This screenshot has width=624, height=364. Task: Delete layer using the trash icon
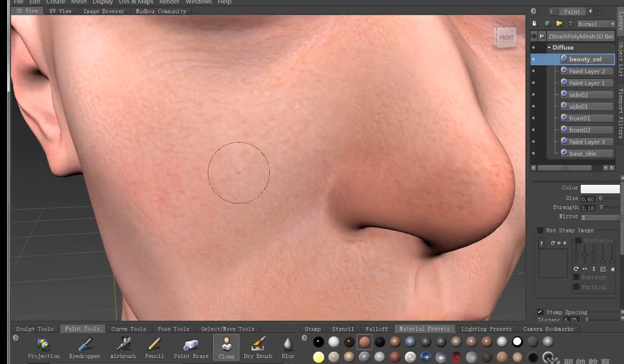[x=570, y=24]
